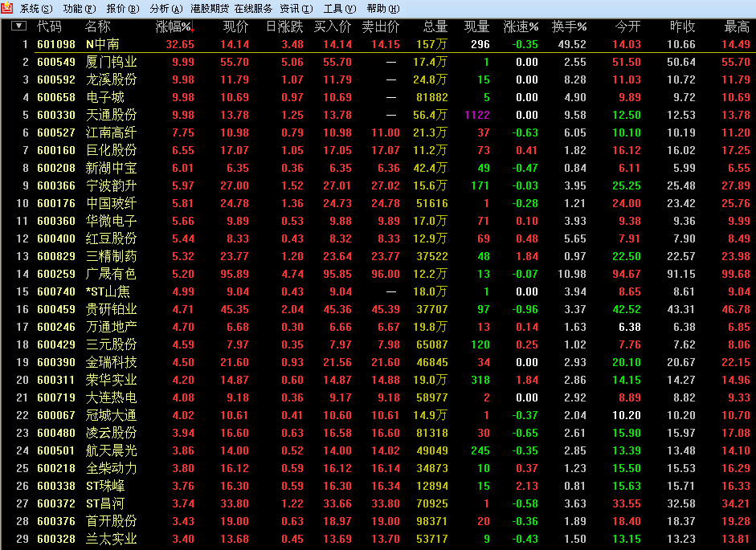Select stock ST昌河 in the list

(105, 503)
